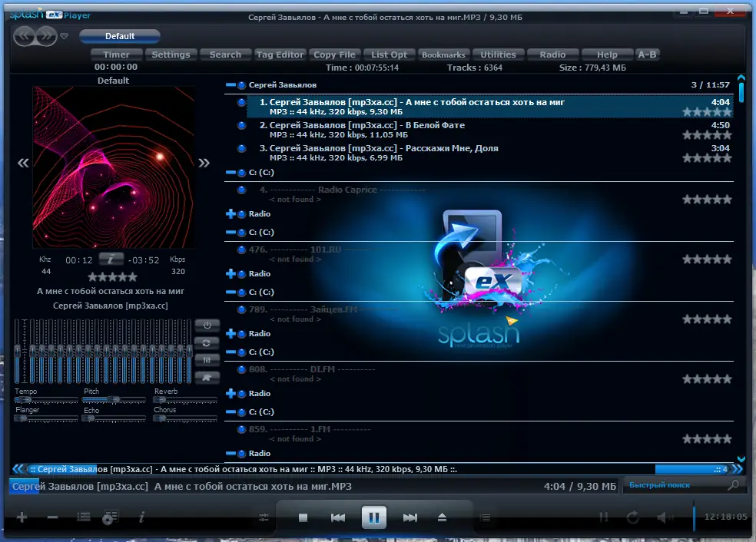Click the equalizer reset arrows icon
This screenshot has width=756, height=542.
coord(207,343)
